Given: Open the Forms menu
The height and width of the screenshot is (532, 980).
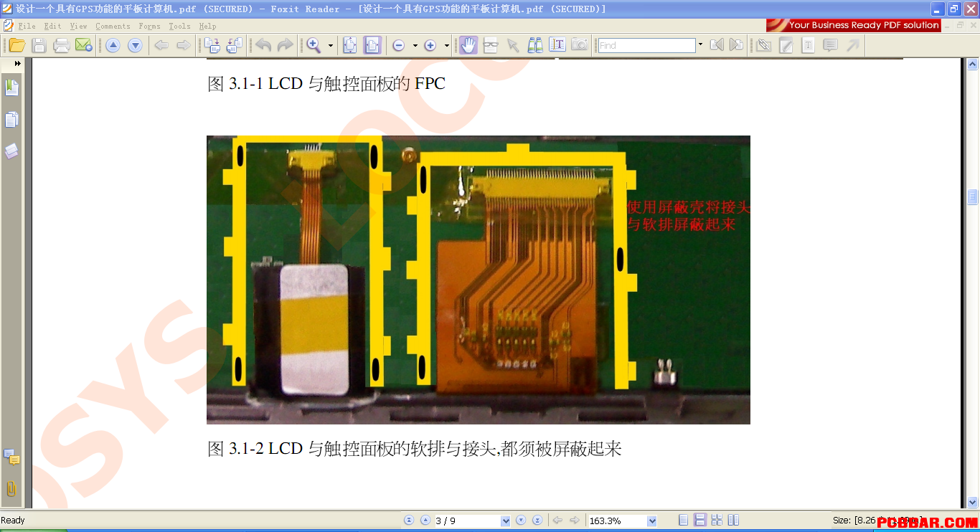Looking at the screenshot, I should pos(149,26).
